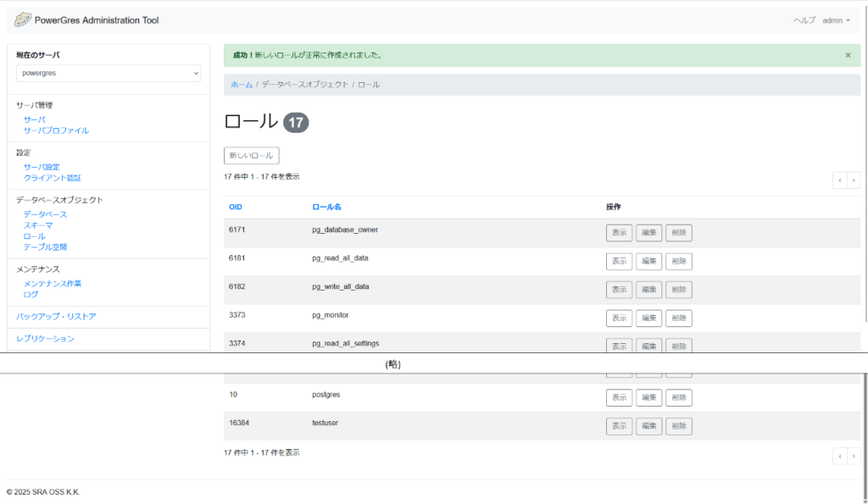This screenshot has width=868, height=504.
Task: Edit the pg_read_all_data role
Action: pos(648,261)
